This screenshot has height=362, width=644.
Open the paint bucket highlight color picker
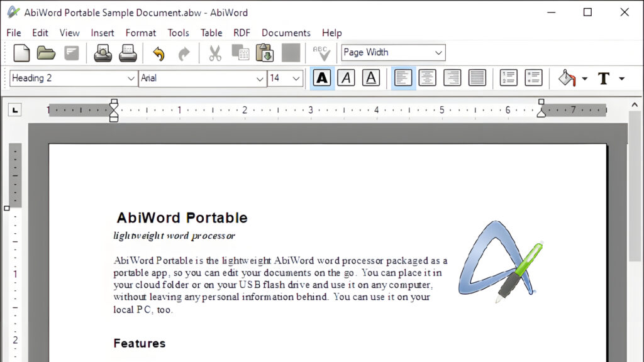click(584, 79)
